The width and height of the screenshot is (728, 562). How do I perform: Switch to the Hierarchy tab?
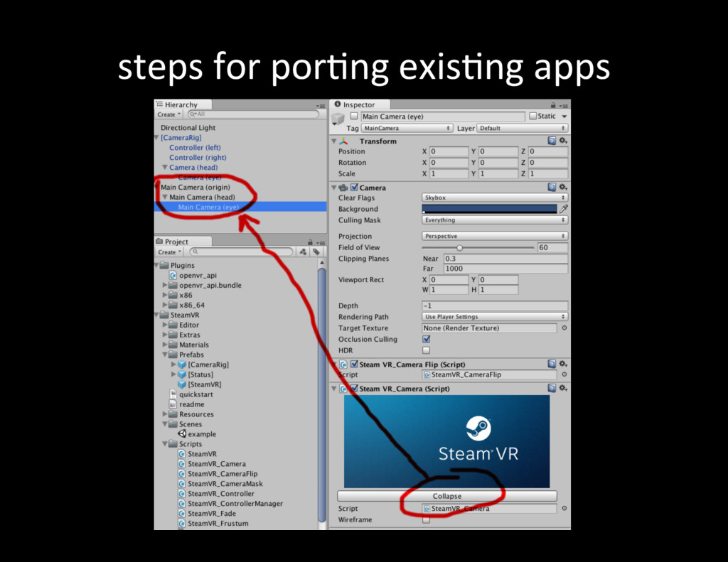click(x=183, y=104)
